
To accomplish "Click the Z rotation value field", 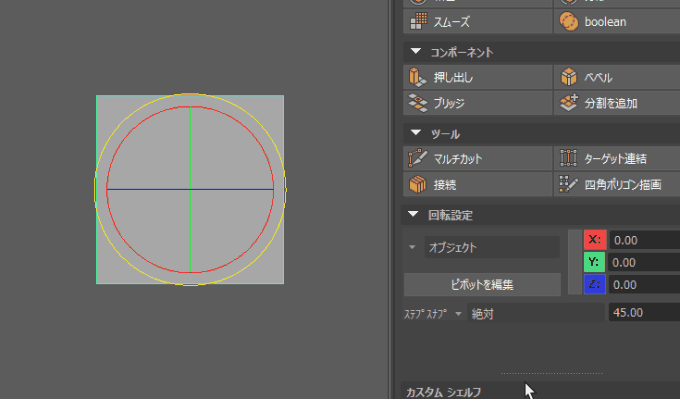I will tap(644, 285).
